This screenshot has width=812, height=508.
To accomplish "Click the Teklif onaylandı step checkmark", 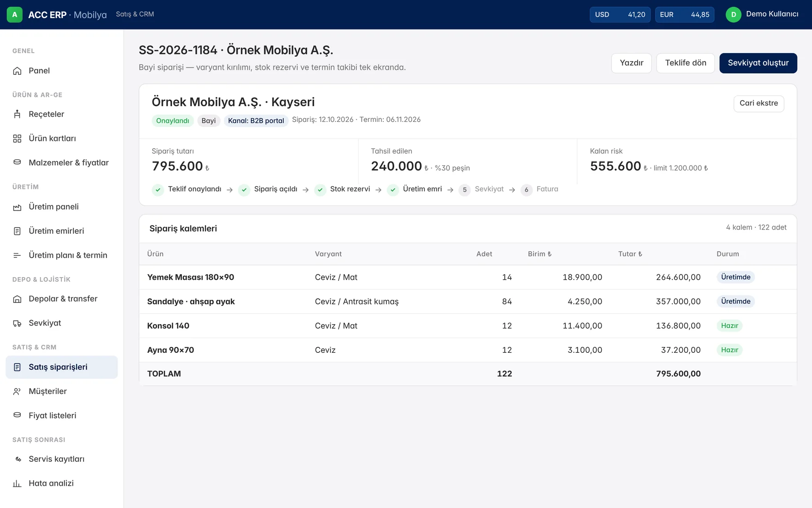I will tap(158, 190).
